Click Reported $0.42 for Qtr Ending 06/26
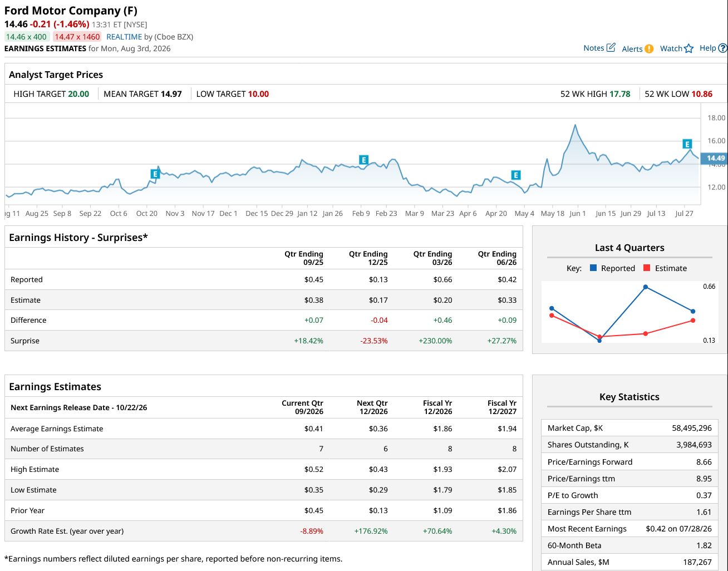 [507, 279]
